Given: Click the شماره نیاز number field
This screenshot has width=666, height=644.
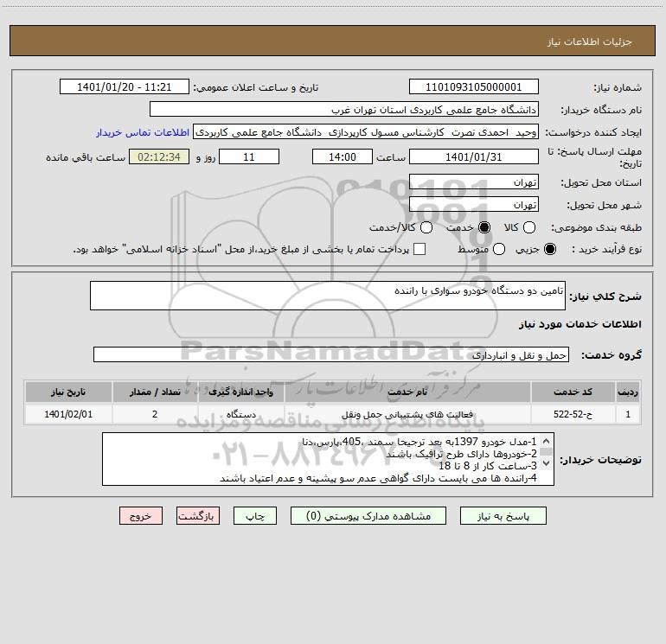Looking at the screenshot, I should [474, 86].
